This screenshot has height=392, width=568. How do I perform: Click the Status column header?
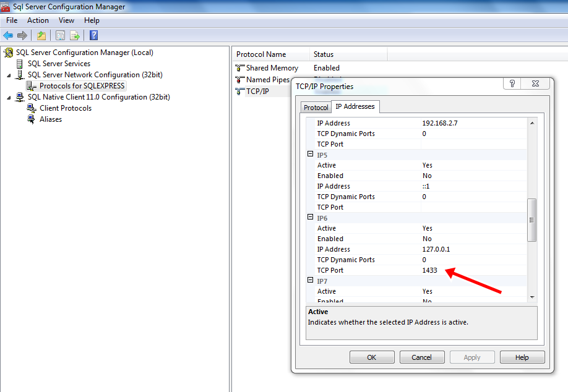[348, 54]
